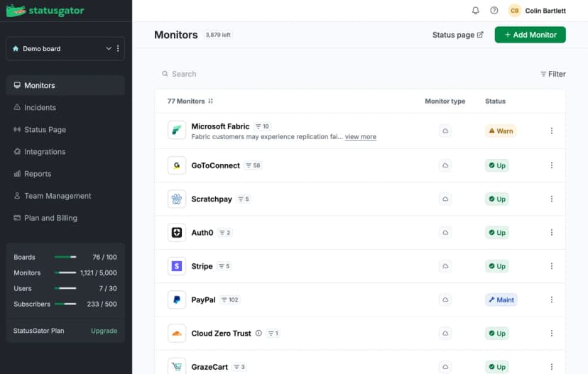Click the GrazeCart monitor name

click(x=209, y=367)
